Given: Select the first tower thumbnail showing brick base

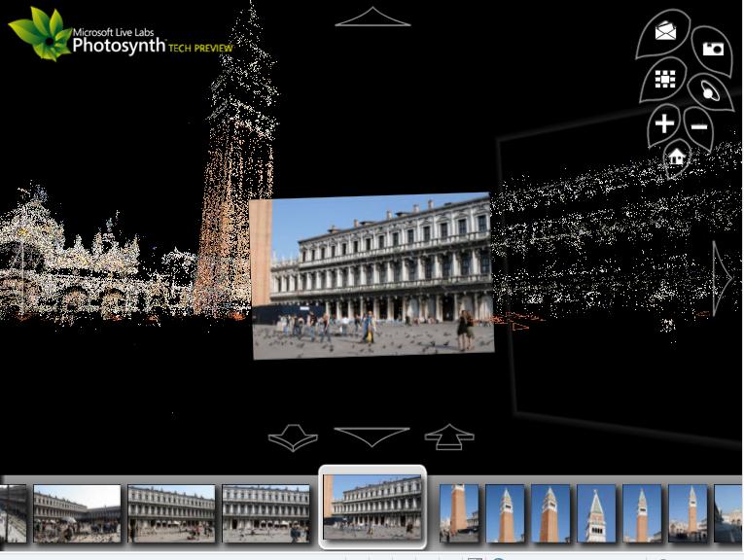Looking at the screenshot, I should [x=459, y=513].
